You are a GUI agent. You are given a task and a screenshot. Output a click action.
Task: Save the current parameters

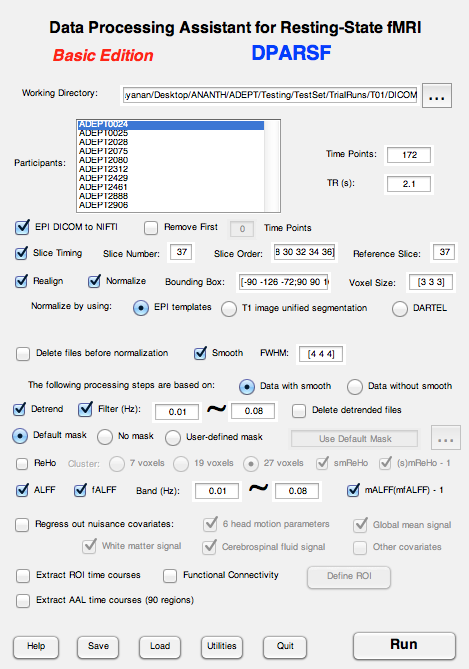pos(98,647)
